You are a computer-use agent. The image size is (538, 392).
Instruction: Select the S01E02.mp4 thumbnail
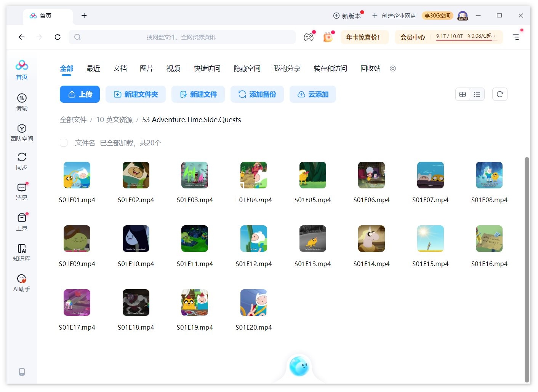pos(136,175)
